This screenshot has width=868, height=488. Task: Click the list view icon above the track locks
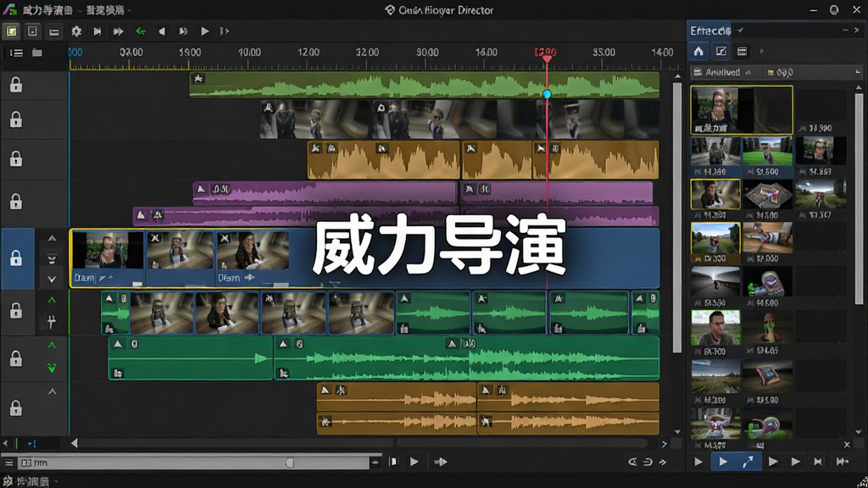tap(17, 53)
